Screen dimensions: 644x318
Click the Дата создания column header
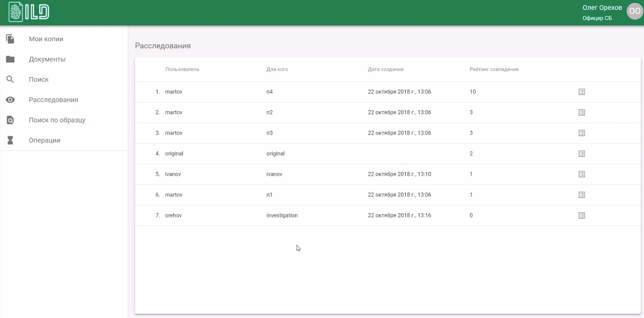tap(386, 69)
